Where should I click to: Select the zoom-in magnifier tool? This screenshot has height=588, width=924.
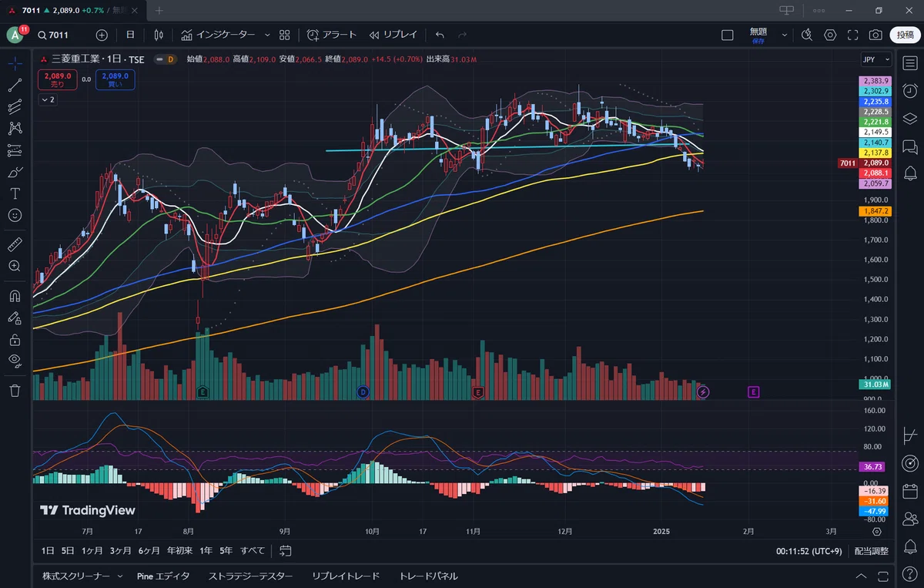pyautogui.click(x=15, y=266)
